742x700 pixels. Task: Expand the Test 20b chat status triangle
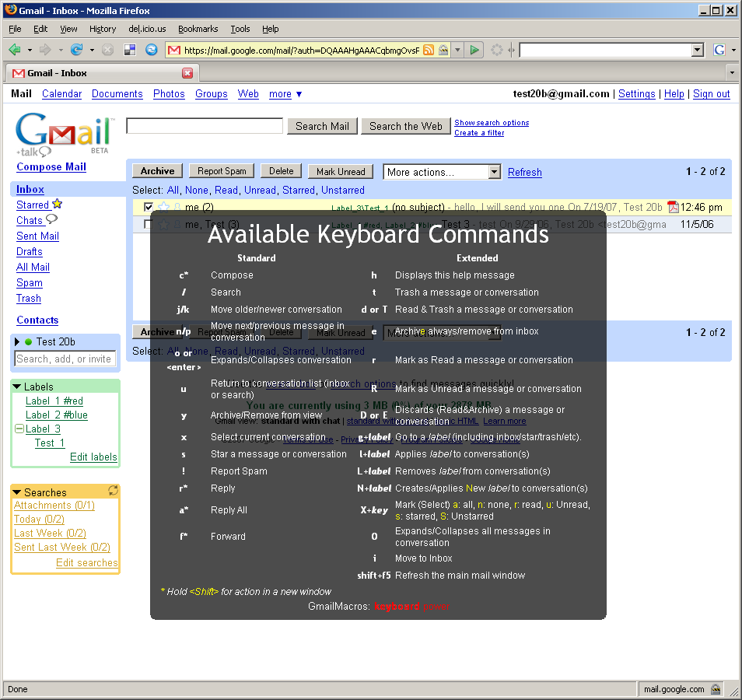pyautogui.click(x=17, y=341)
